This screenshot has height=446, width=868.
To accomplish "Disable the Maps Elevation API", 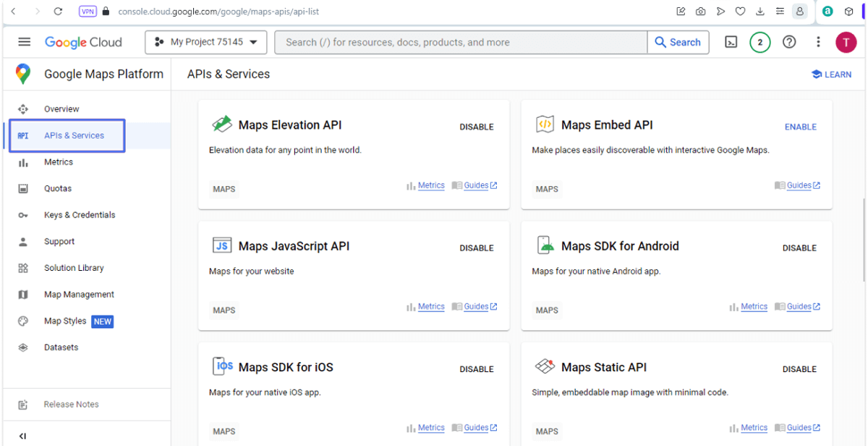I will [x=477, y=127].
